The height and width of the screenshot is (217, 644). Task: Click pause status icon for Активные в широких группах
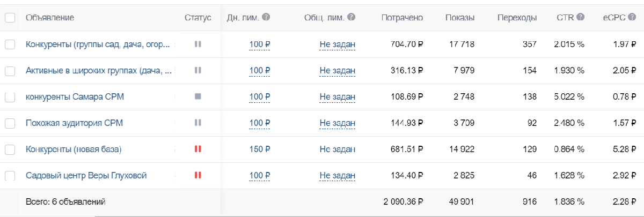[197, 71]
